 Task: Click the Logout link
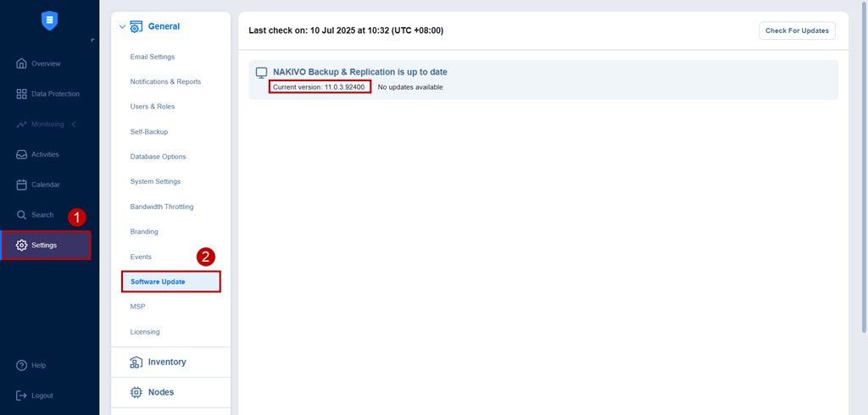pyautogui.click(x=42, y=396)
